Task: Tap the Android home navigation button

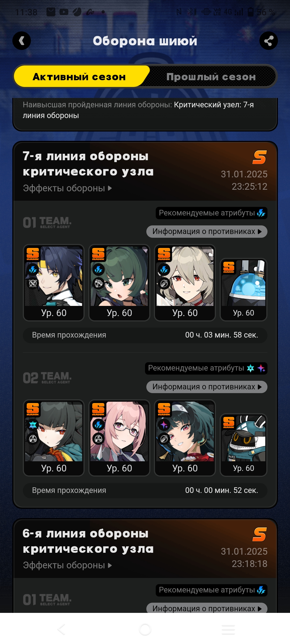Action: pyautogui.click(x=145, y=629)
